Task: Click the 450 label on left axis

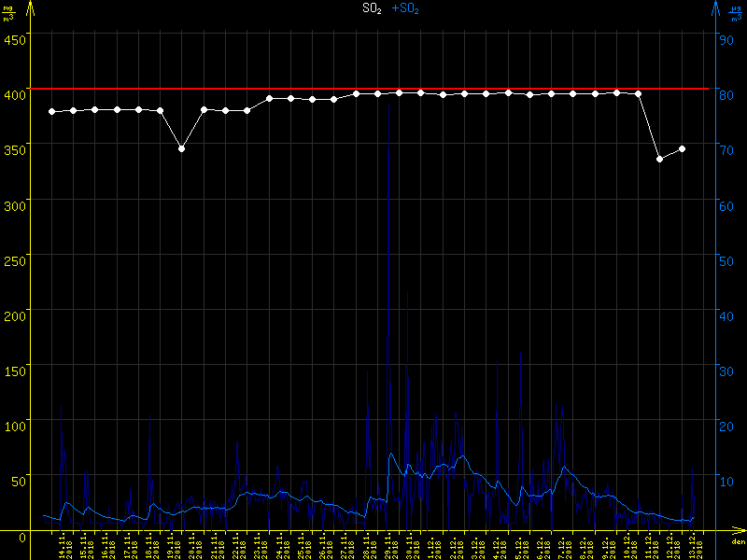Action: tap(13, 39)
